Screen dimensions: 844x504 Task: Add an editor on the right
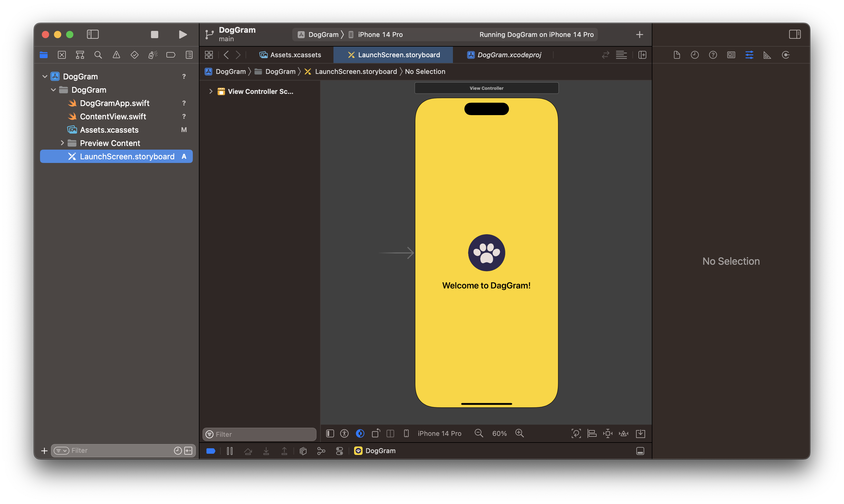pos(642,55)
